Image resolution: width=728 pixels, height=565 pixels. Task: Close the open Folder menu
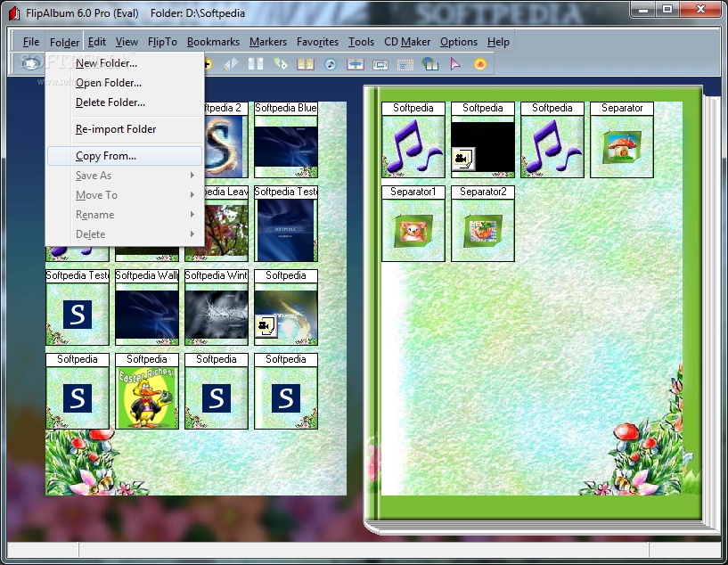click(64, 42)
